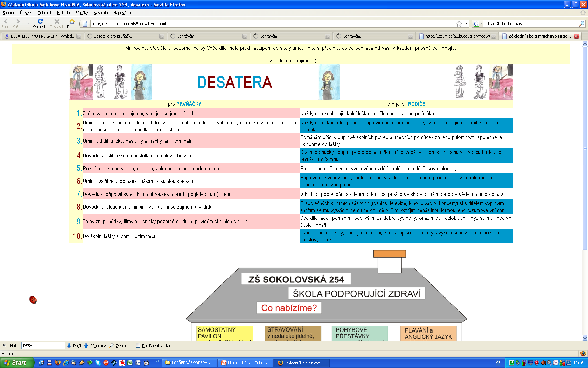Switch to Desatero pro prvňáčky tab
588x368 pixels.
click(x=125, y=36)
